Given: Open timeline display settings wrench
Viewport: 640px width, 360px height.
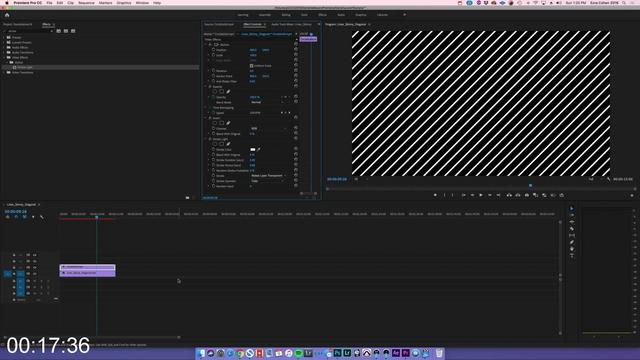Looking at the screenshot, I should click(42, 217).
